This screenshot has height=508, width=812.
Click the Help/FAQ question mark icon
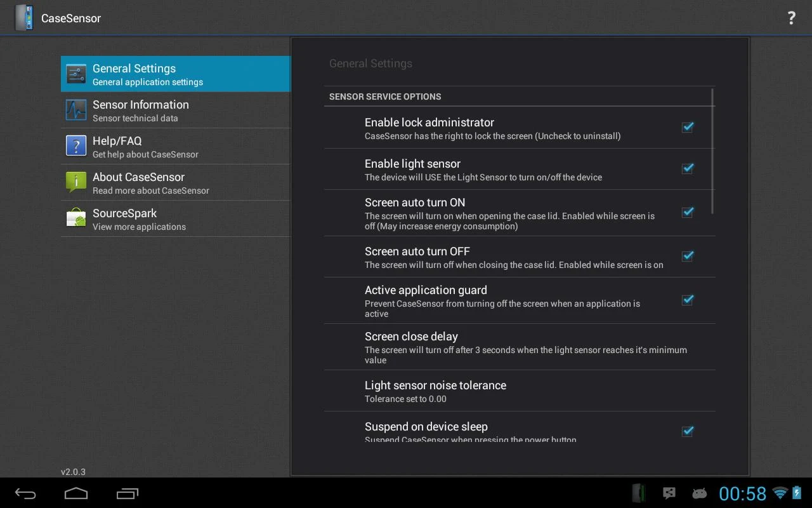click(x=76, y=146)
